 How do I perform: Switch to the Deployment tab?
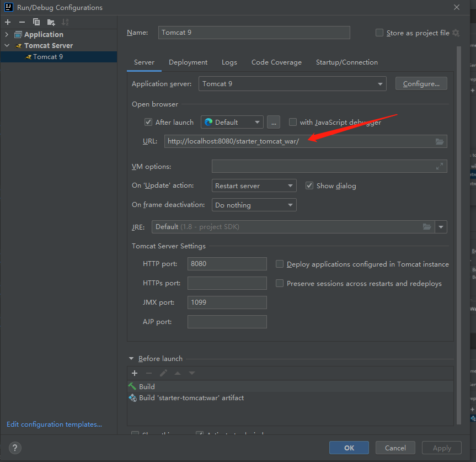click(x=188, y=62)
